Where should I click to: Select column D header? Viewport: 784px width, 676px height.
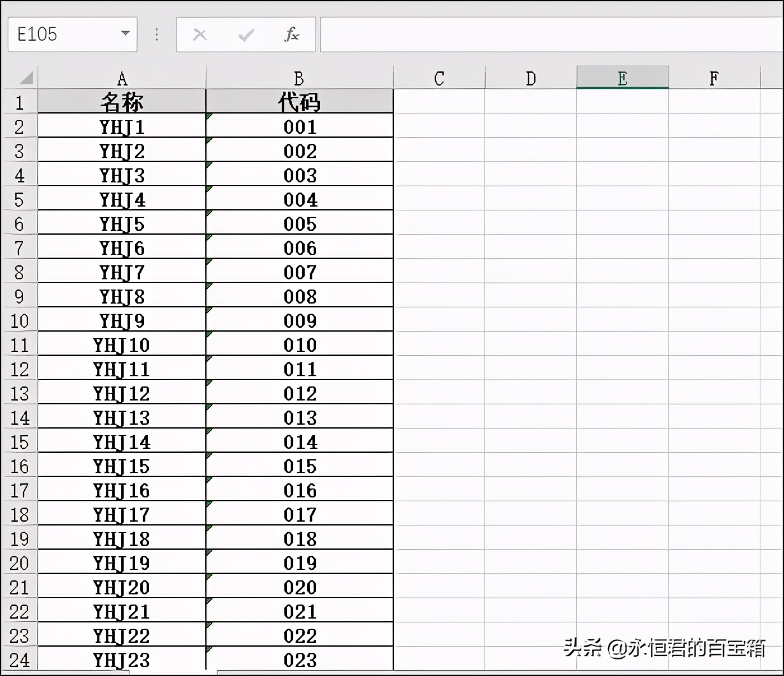click(531, 78)
